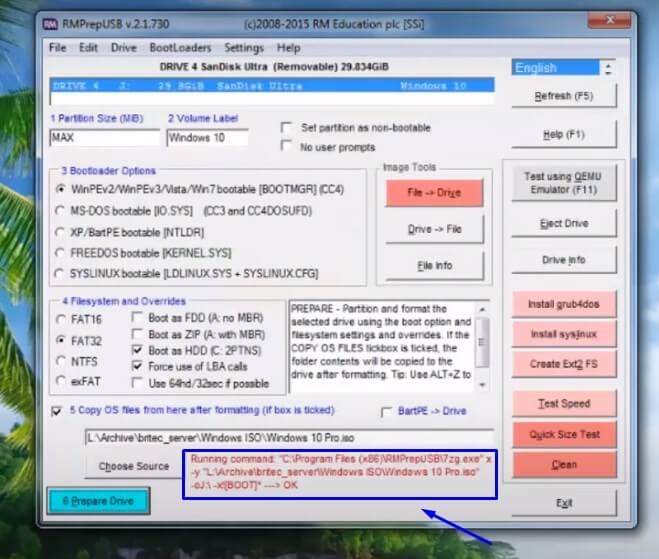Click Install grub4dos button

pyautogui.click(x=564, y=304)
